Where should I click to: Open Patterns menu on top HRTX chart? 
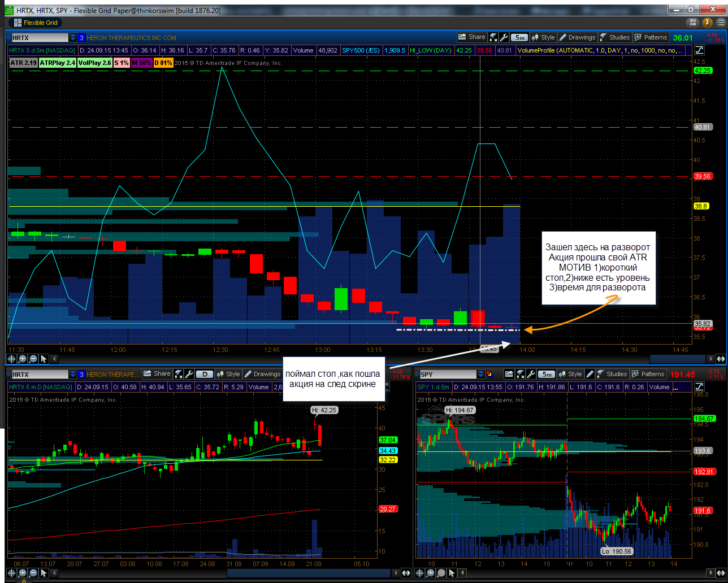pyautogui.click(x=651, y=37)
